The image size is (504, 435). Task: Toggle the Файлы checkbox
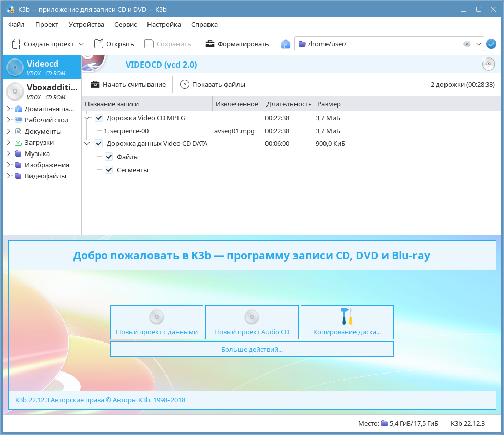pos(109,157)
